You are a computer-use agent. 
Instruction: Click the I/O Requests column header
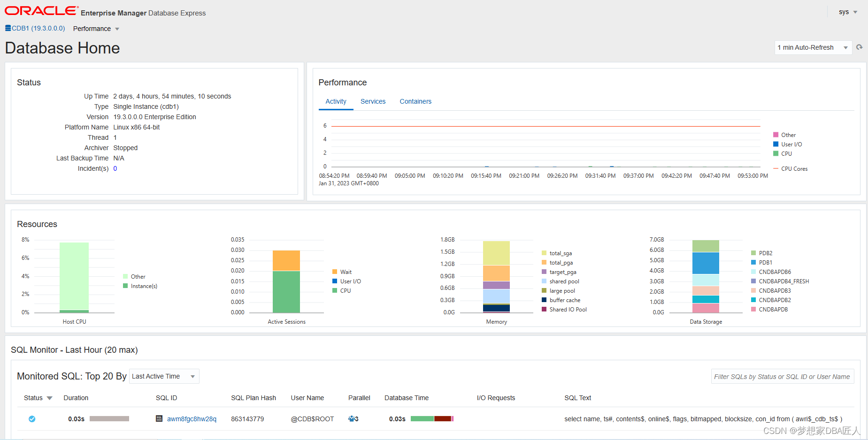coord(496,398)
